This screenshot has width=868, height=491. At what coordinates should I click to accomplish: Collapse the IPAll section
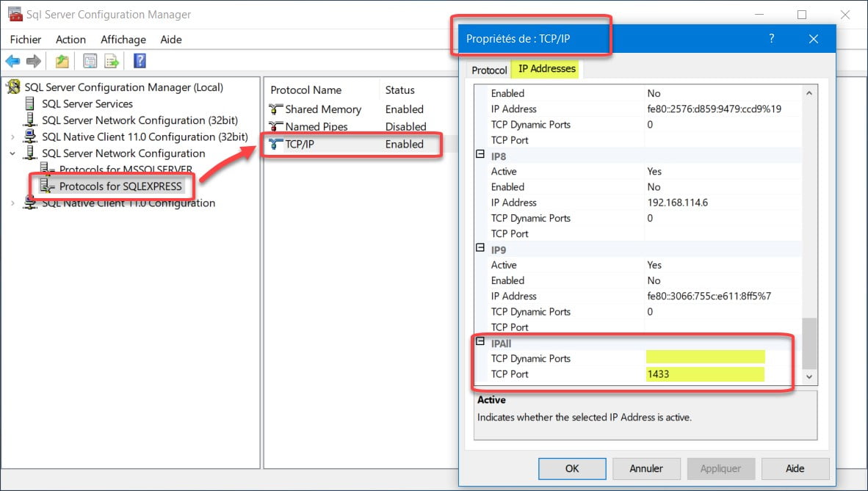point(480,342)
